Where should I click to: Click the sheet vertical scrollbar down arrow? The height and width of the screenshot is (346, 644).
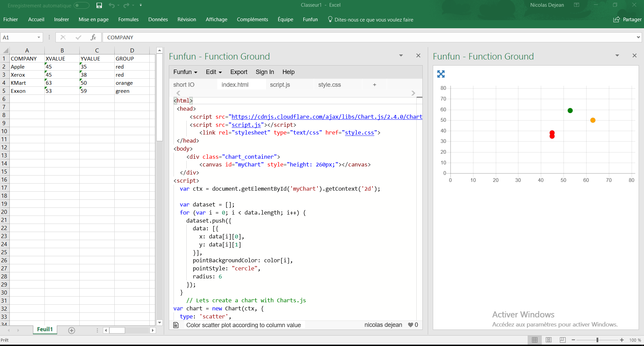(x=160, y=322)
